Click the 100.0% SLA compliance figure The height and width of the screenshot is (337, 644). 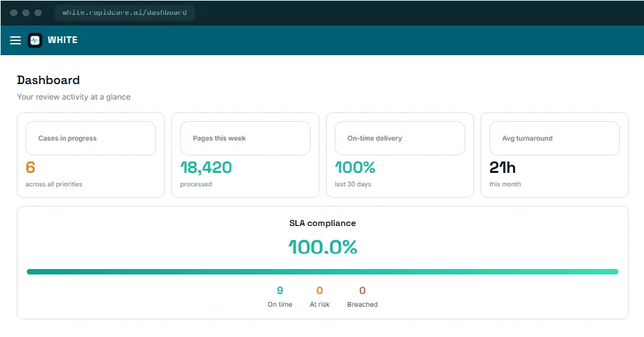(x=323, y=247)
